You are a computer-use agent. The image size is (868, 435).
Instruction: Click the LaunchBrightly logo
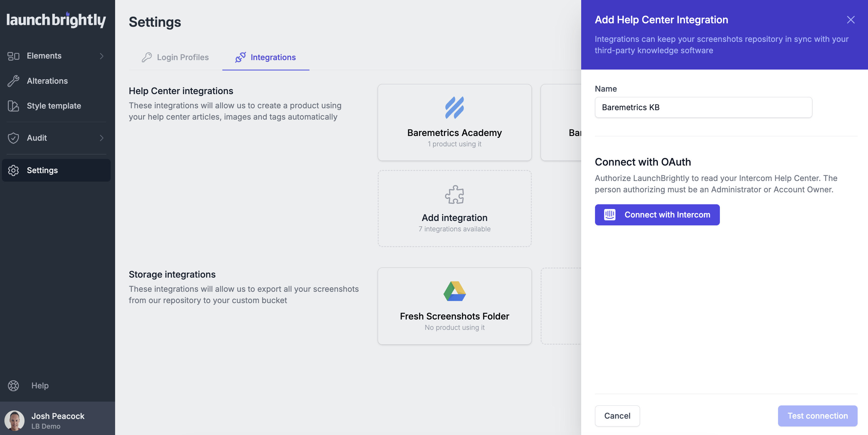56,20
